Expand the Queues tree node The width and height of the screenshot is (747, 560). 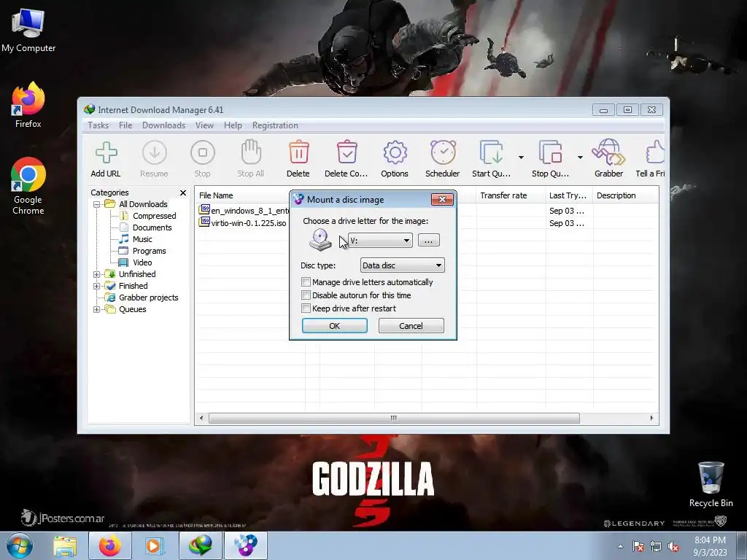[97, 309]
